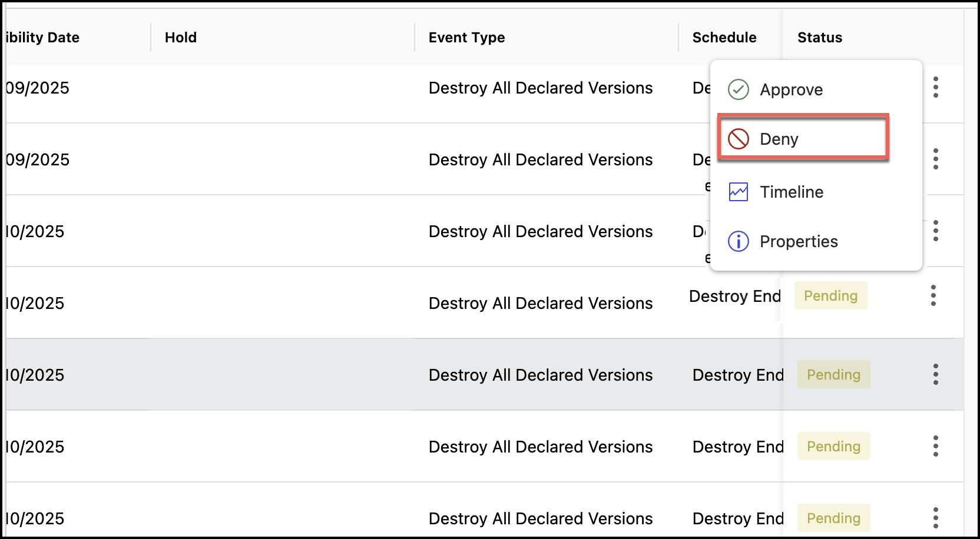Click the Schedule column header
980x539 pixels.
(x=724, y=38)
